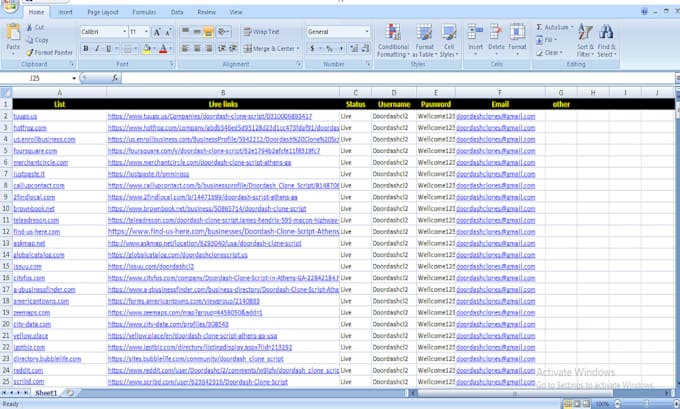Select the Sheet1 worksheet tab
Screen dimensions: 680x409
coord(46,393)
